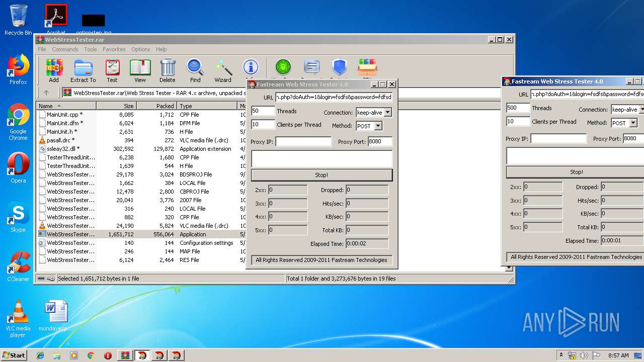The image size is (644, 362).
Task: Click the WinRAR taskbar button
Action: (x=125, y=355)
